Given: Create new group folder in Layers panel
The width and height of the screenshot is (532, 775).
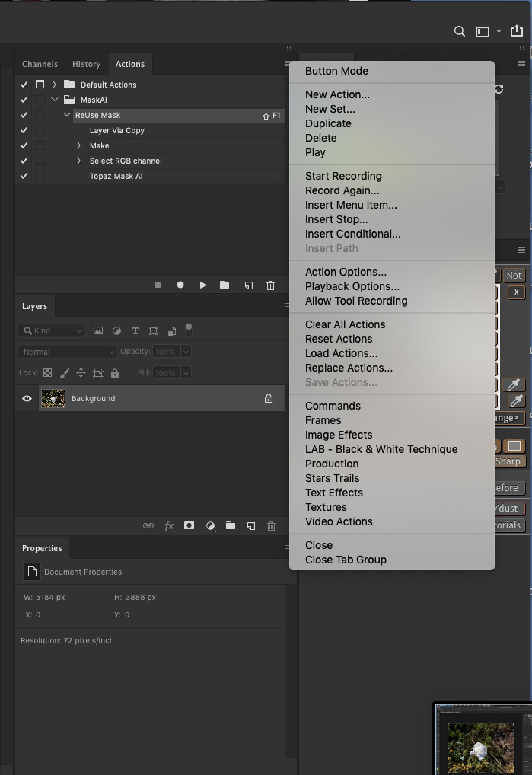Looking at the screenshot, I should tap(231, 526).
